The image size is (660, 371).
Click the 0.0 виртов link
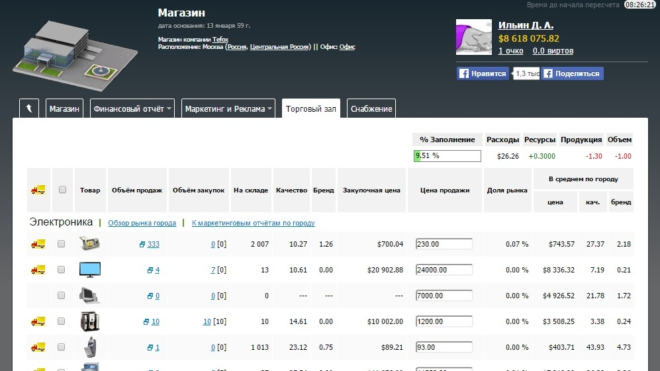(x=553, y=51)
